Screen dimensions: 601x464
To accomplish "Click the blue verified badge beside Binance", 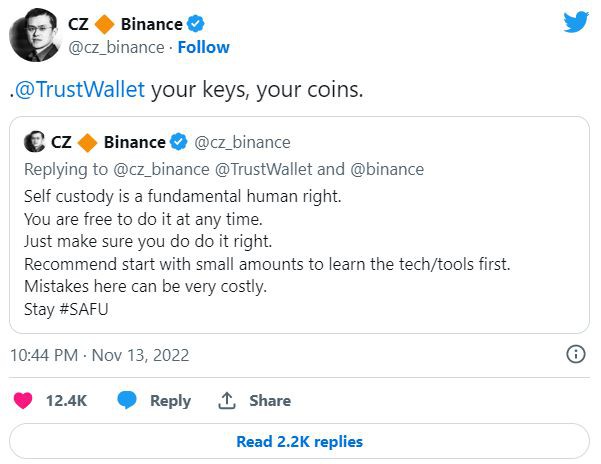I will [x=198, y=23].
